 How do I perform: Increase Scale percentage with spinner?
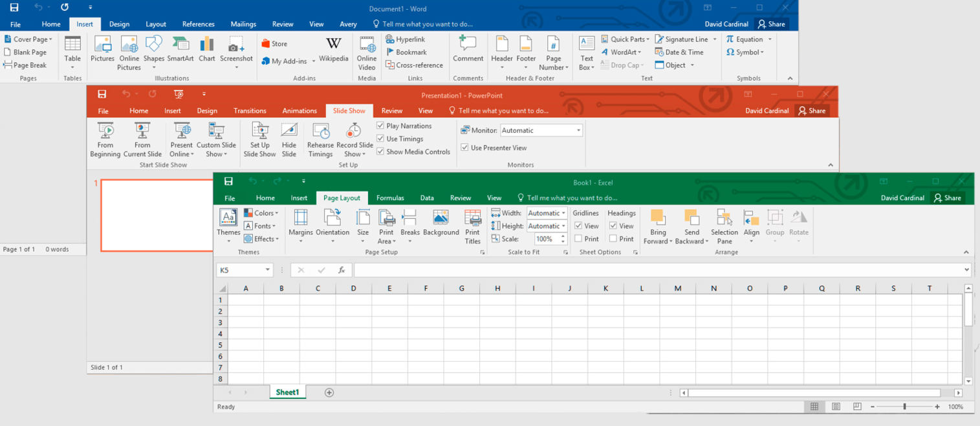pyautogui.click(x=563, y=236)
